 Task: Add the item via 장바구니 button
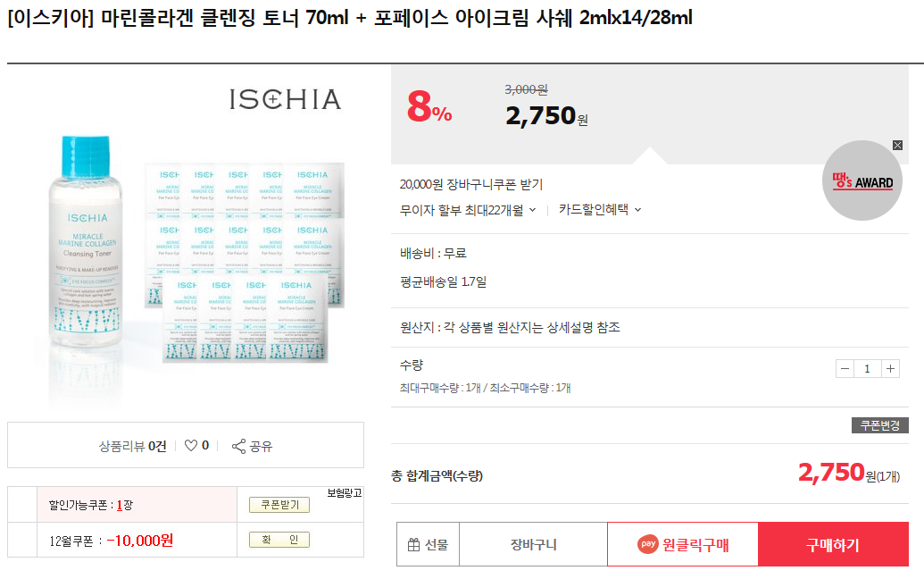pos(533,544)
